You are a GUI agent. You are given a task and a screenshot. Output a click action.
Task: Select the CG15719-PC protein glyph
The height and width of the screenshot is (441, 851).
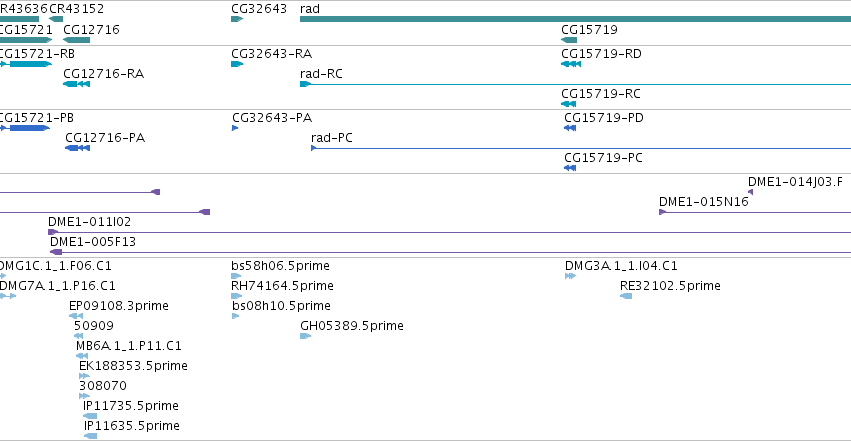[x=570, y=168]
